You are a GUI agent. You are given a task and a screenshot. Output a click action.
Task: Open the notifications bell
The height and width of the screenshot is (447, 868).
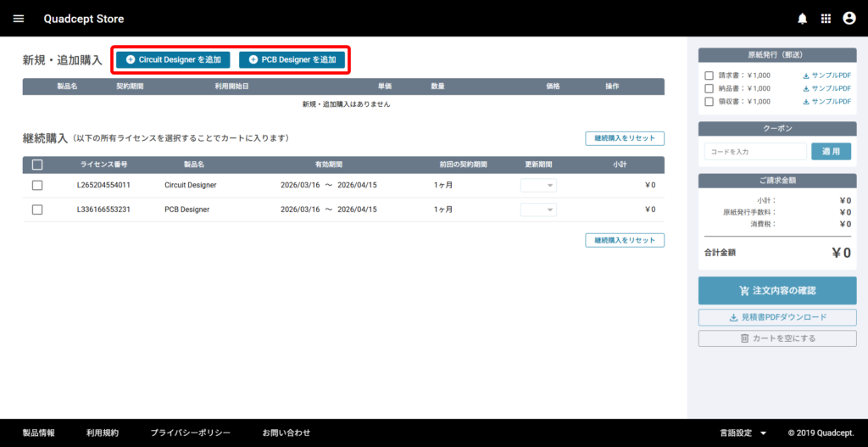click(803, 19)
